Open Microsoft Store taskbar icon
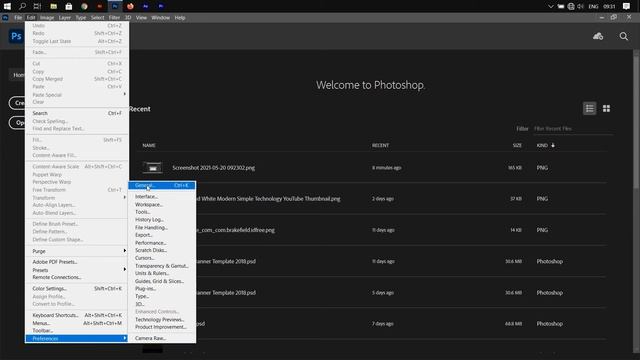 click(x=69, y=6)
